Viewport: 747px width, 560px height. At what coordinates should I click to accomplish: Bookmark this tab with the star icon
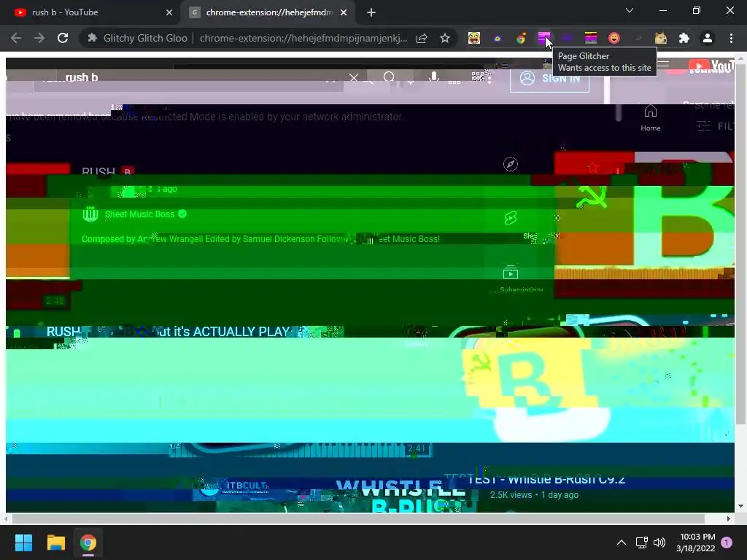click(445, 38)
